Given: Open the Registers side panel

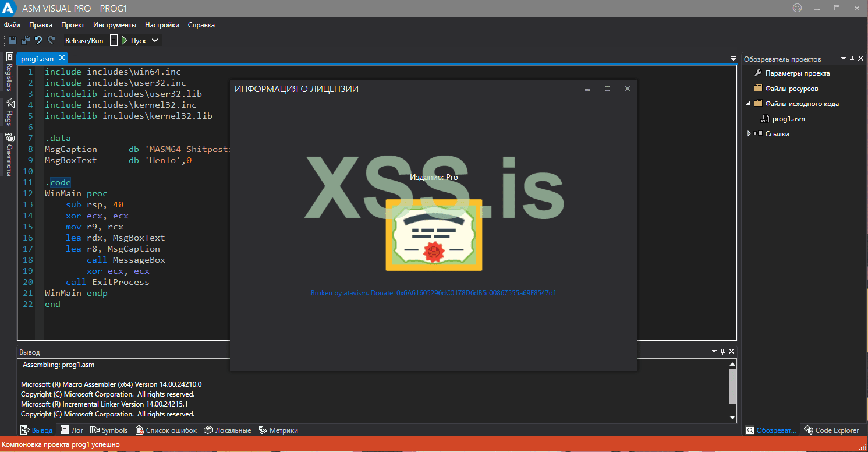Looking at the screenshot, I should coord(9,72).
